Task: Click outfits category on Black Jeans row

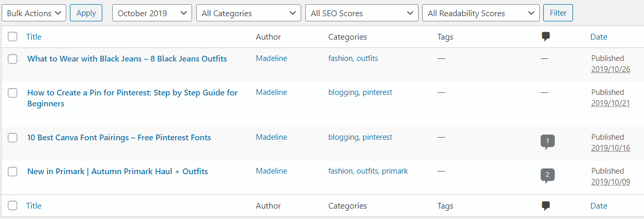Action: 367,58
